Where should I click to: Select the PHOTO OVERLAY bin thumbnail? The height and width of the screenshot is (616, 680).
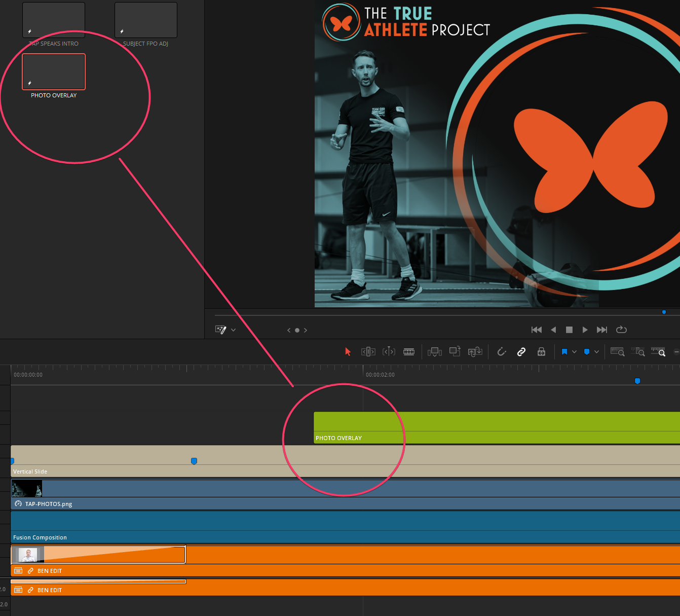[54, 71]
